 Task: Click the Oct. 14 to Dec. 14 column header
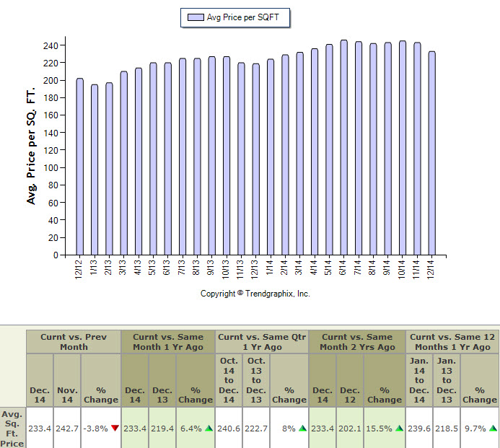click(x=229, y=380)
